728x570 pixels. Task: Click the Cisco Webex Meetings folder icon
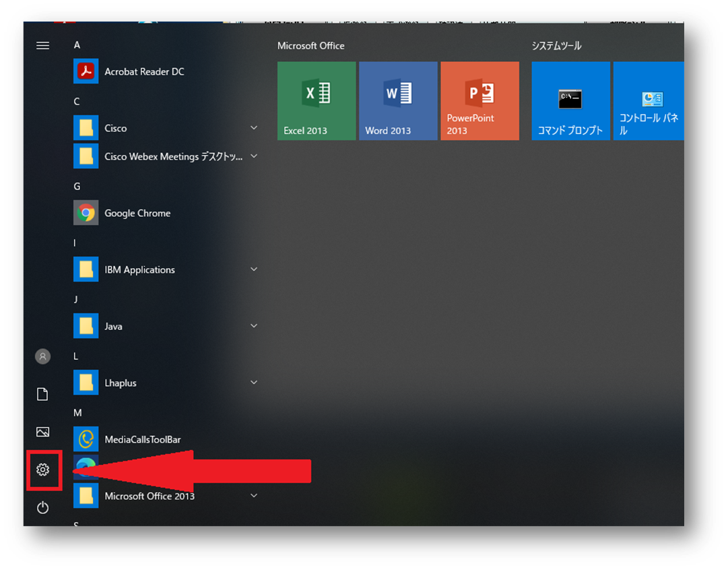[86, 156]
